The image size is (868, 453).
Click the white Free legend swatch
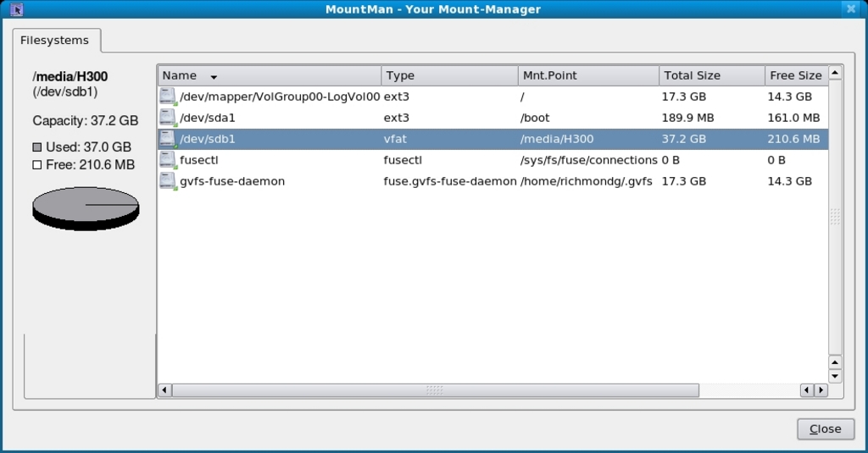point(37,165)
